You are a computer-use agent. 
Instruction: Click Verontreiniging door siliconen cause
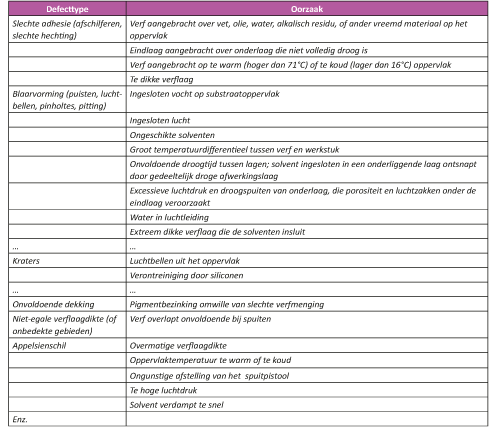307,275
